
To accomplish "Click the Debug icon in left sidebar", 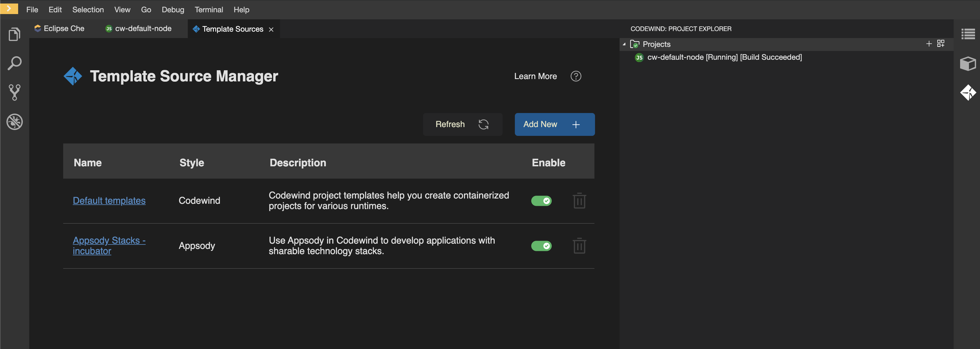I will pyautogui.click(x=14, y=122).
